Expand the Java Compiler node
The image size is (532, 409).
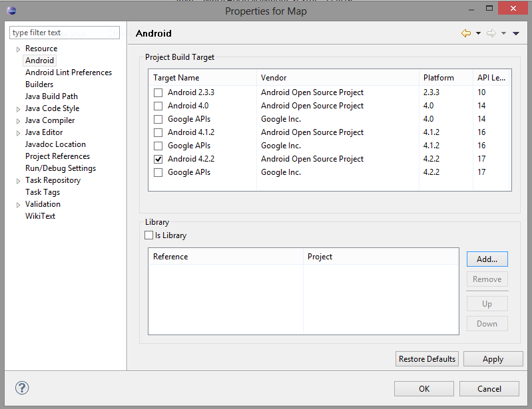point(19,121)
